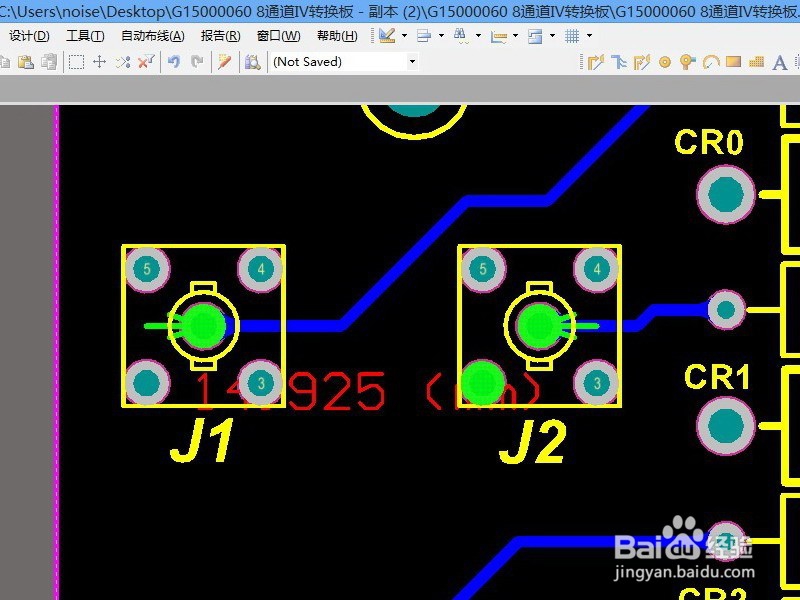
Task: Select the Place Polygon Plane tool
Action: point(757,62)
